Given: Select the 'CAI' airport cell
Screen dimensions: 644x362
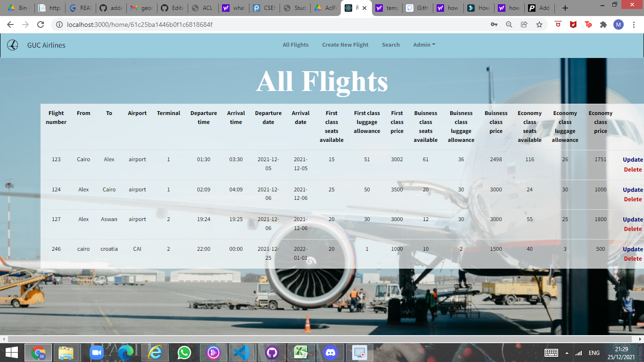Looking at the screenshot, I should point(137,249).
